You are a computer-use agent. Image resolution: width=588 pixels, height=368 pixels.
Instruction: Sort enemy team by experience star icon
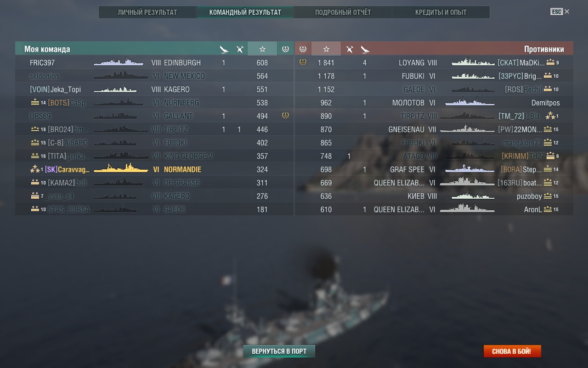coord(326,49)
